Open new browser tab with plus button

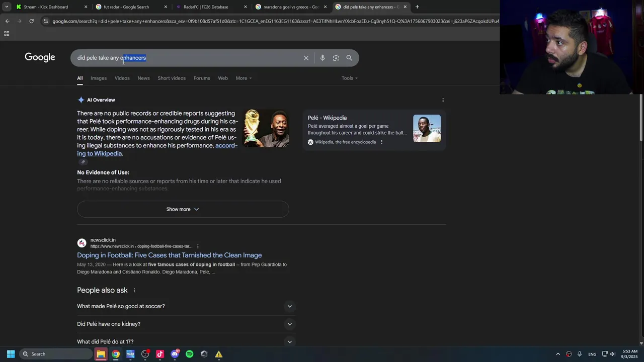coord(417,7)
